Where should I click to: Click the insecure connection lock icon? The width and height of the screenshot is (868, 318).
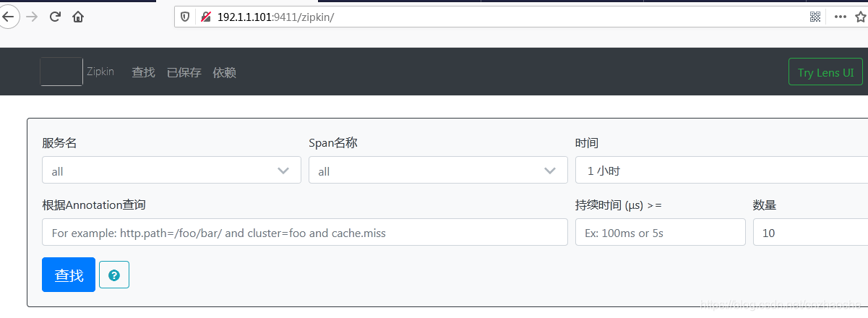[x=206, y=17]
